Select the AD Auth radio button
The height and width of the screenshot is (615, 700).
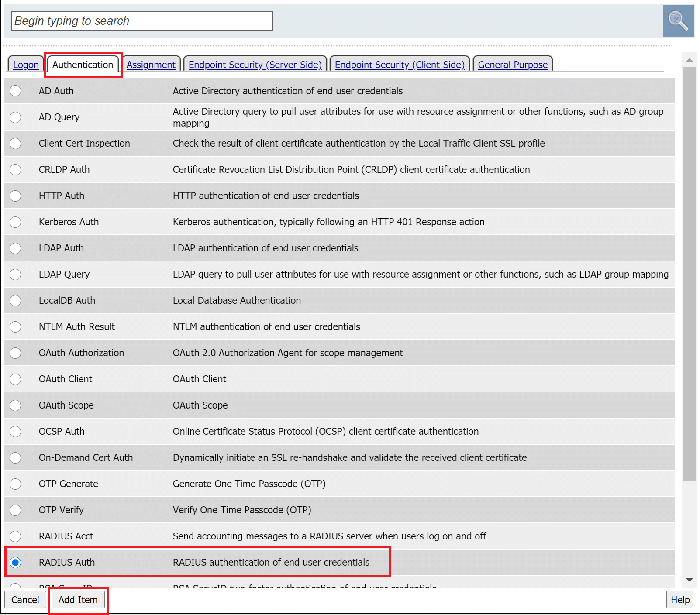(x=15, y=91)
